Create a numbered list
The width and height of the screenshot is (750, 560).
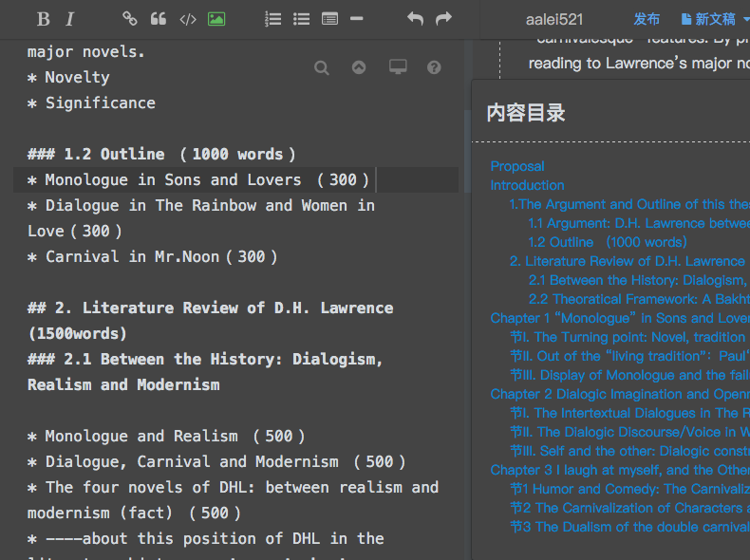click(x=272, y=19)
